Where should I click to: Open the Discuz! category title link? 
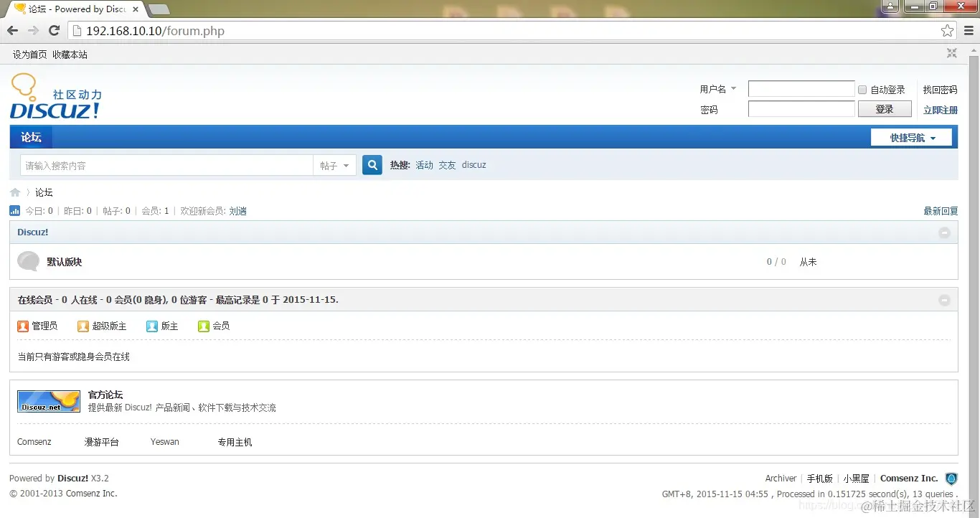tap(33, 232)
